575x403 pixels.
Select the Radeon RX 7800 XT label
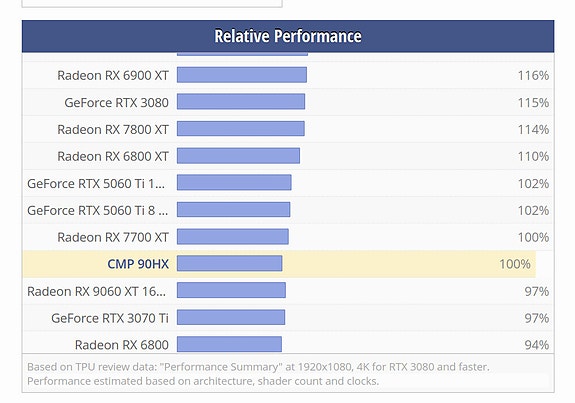pyautogui.click(x=113, y=129)
